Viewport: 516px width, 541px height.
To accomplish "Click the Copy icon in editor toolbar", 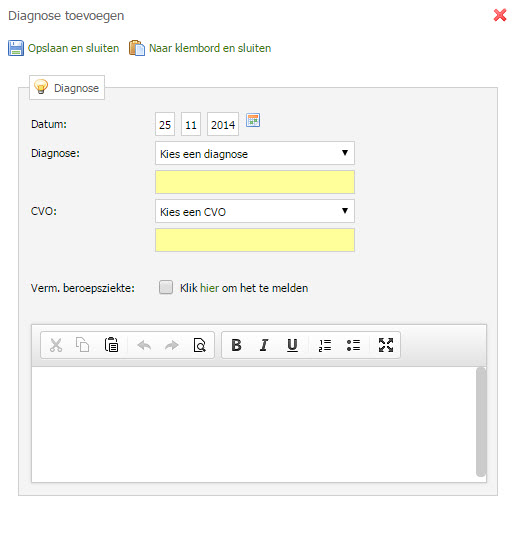I will [83, 345].
